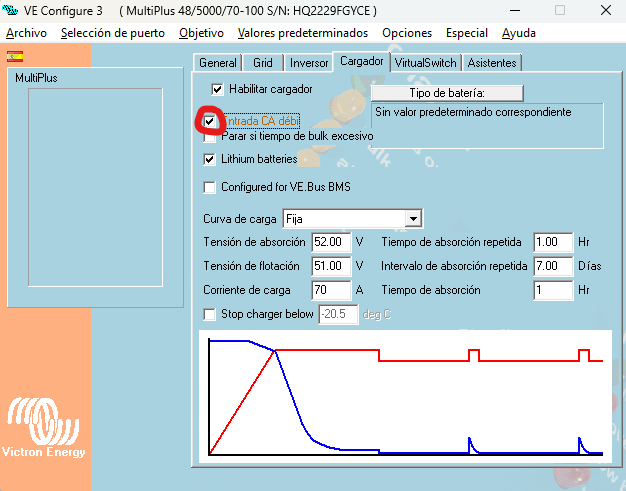
Task: Uncheck the Entrada CA débil checkbox
Action: tap(209, 121)
